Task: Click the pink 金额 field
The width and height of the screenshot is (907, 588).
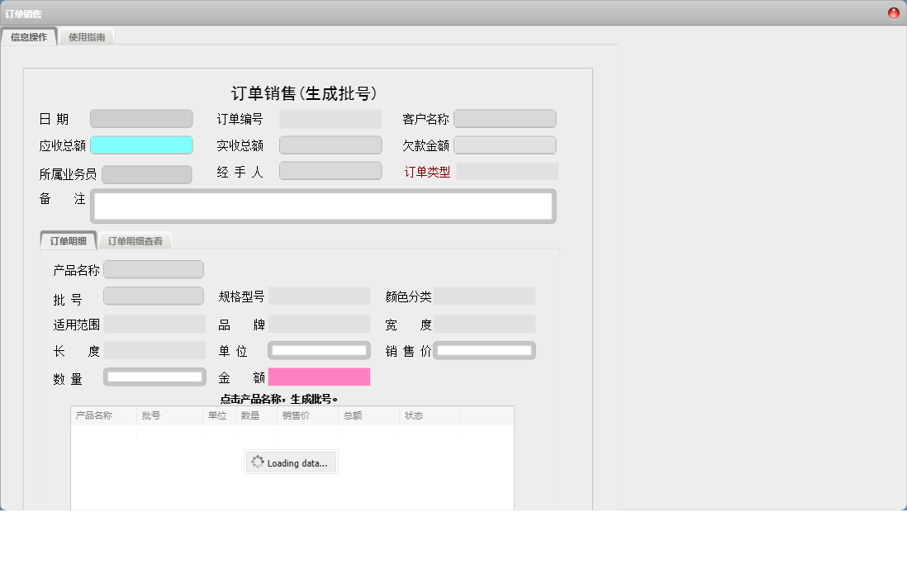Action: pos(320,377)
